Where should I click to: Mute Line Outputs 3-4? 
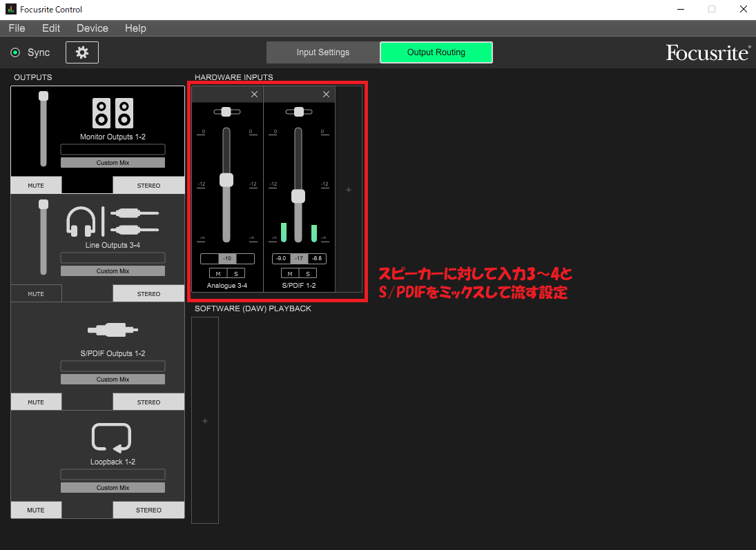(x=36, y=293)
